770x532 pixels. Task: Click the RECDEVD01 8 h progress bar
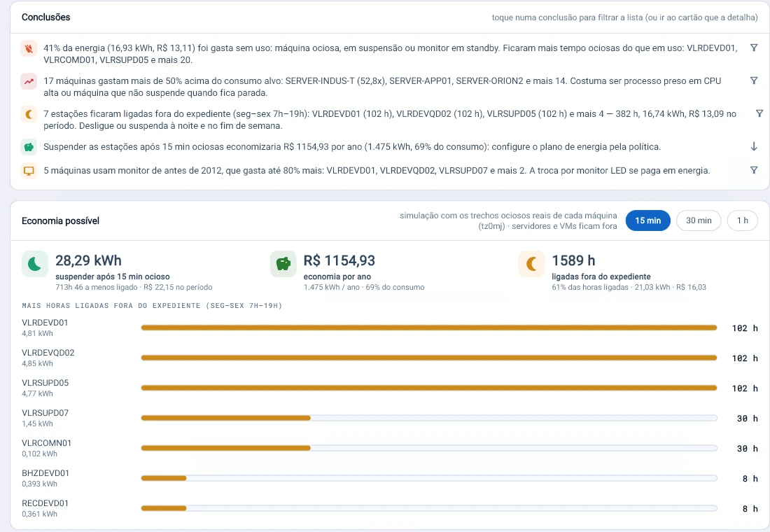coord(428,508)
